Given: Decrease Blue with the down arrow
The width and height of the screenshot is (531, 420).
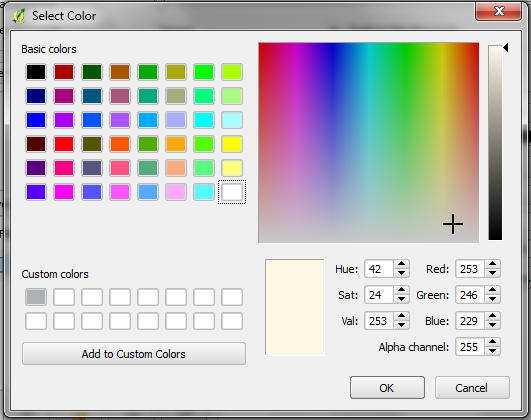Looking at the screenshot, I should click(493, 325).
